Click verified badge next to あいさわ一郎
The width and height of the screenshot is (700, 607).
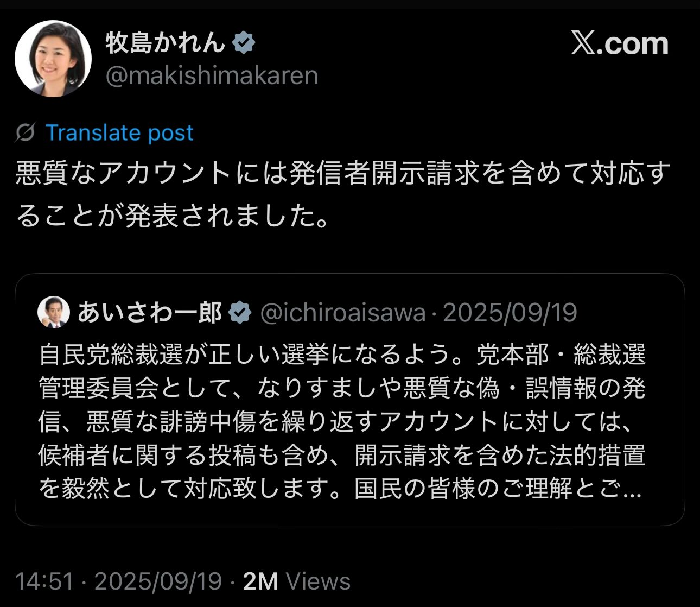point(240,313)
